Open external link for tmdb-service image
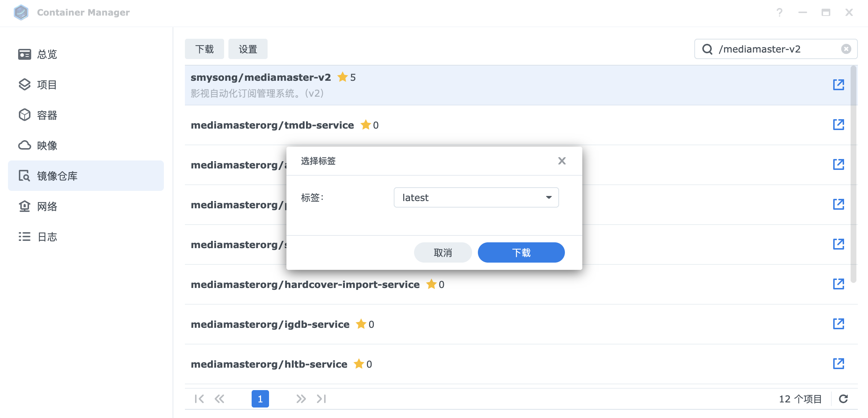The image size is (868, 418). pos(838,125)
